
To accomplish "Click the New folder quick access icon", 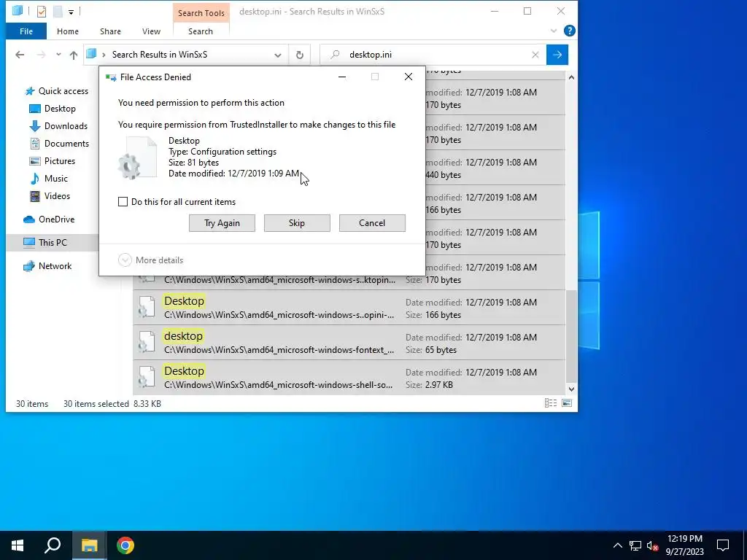I will point(58,11).
